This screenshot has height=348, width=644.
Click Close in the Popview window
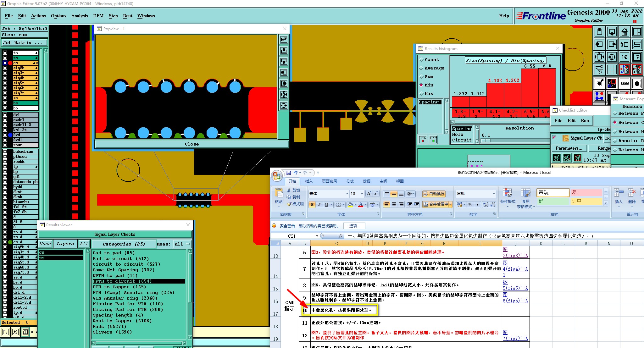pyautogui.click(x=192, y=144)
